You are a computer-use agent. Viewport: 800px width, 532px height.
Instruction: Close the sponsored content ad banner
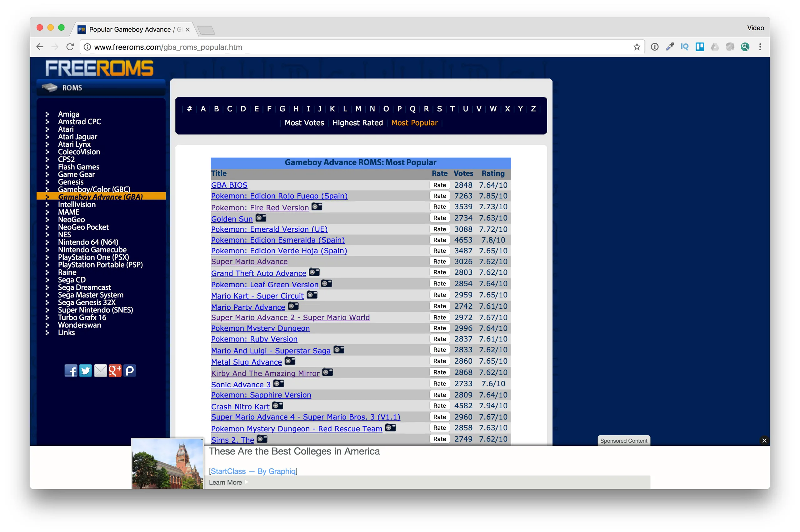(x=764, y=440)
